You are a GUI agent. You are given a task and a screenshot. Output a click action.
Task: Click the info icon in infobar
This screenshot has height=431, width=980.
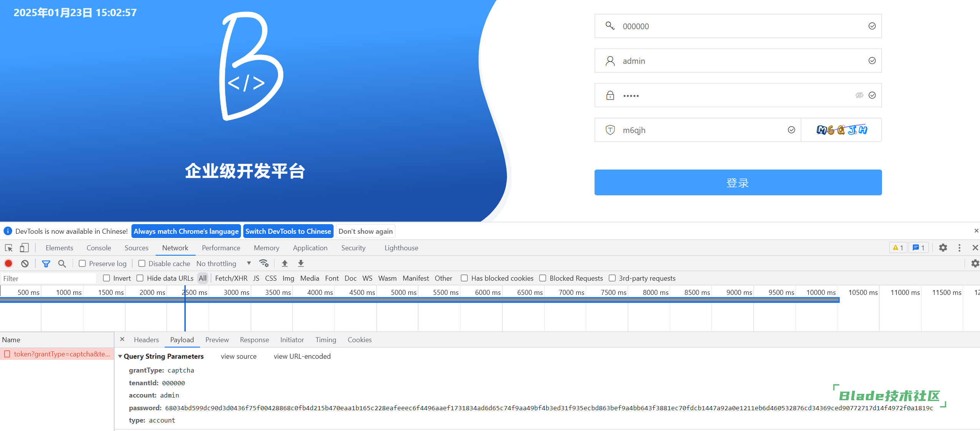coord(8,231)
